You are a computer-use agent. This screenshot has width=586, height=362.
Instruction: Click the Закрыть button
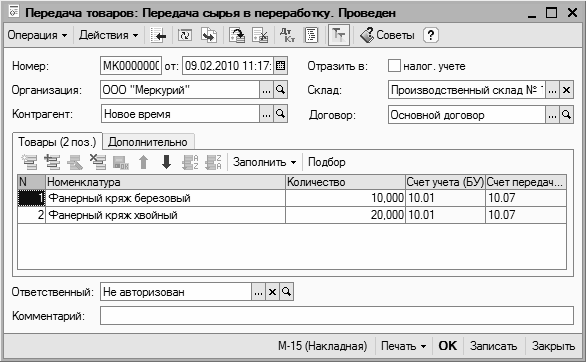[553, 346]
